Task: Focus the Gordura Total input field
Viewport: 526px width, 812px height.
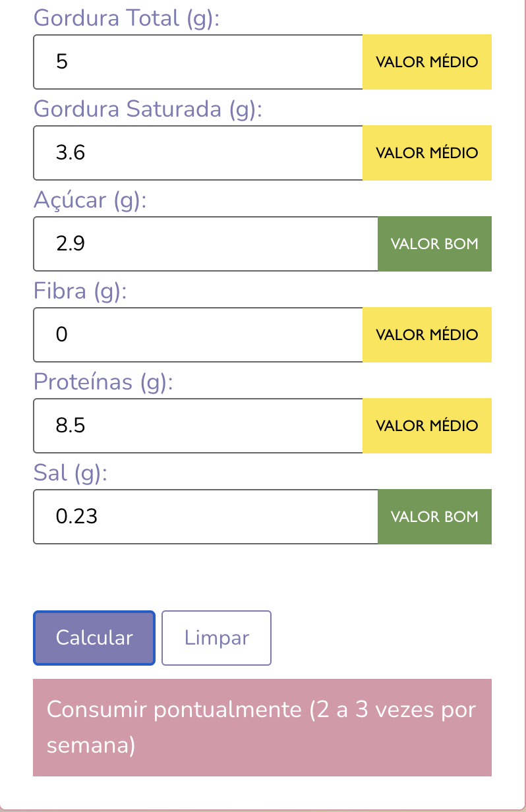Action: [x=198, y=62]
